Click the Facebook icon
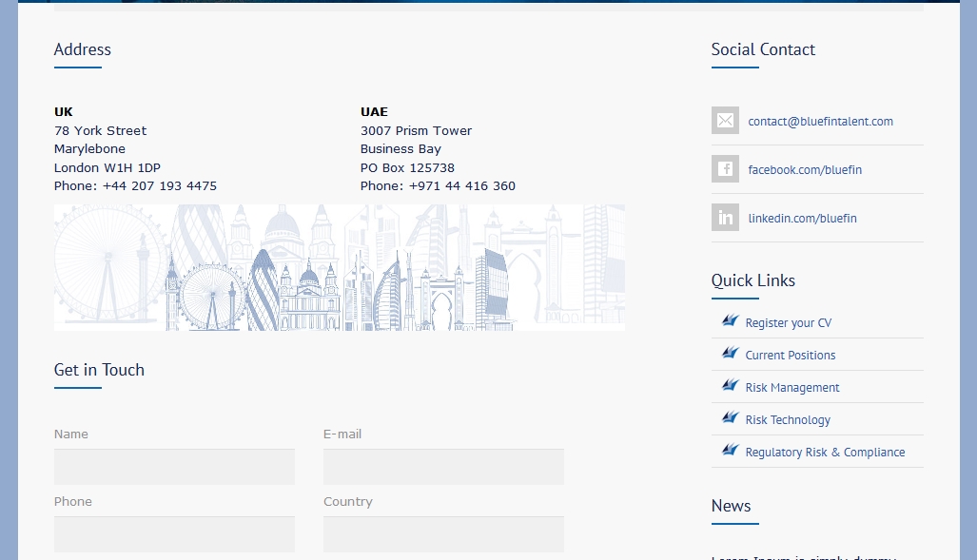This screenshot has width=977, height=560. (725, 169)
